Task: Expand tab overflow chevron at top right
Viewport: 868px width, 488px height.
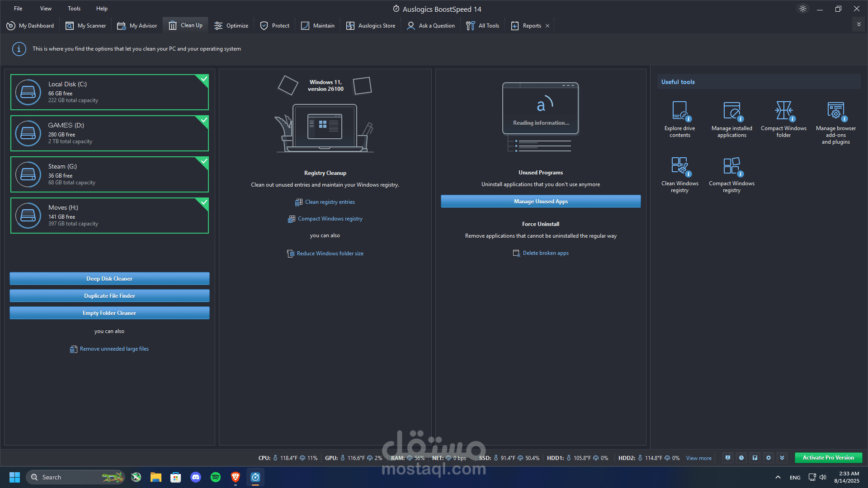Action: (859, 24)
